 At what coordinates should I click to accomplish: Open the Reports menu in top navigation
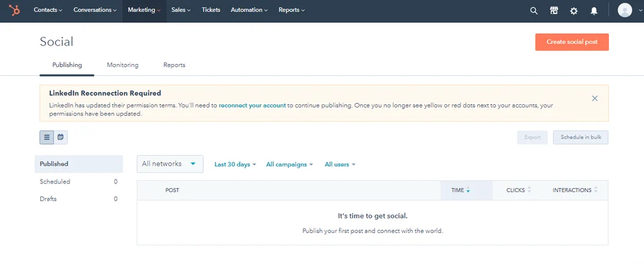click(x=291, y=10)
